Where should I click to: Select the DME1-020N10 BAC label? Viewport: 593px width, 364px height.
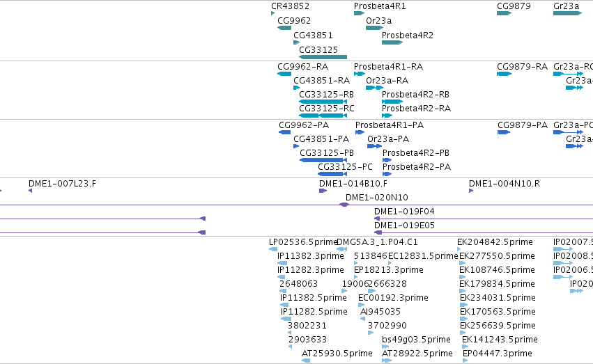[377, 198]
